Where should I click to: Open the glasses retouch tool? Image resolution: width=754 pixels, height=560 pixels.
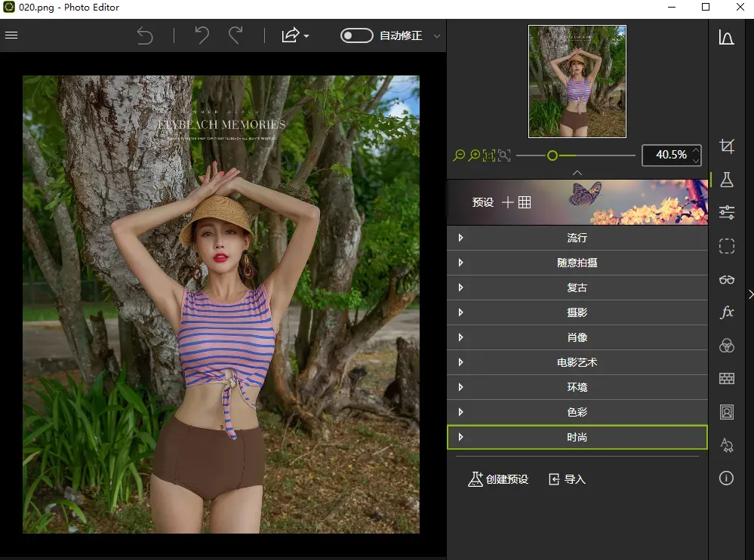[x=727, y=279]
